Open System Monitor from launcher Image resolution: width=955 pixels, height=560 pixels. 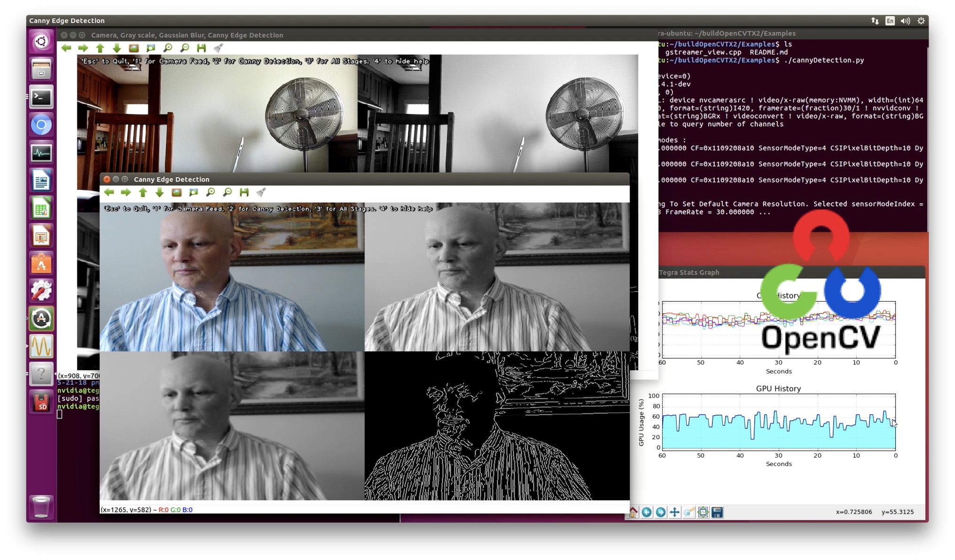point(41,152)
